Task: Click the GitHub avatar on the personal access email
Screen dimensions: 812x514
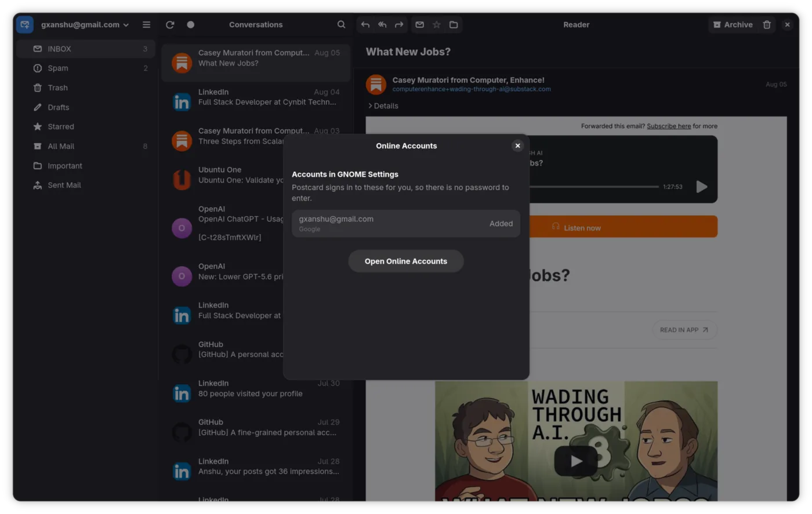Action: [x=182, y=354]
